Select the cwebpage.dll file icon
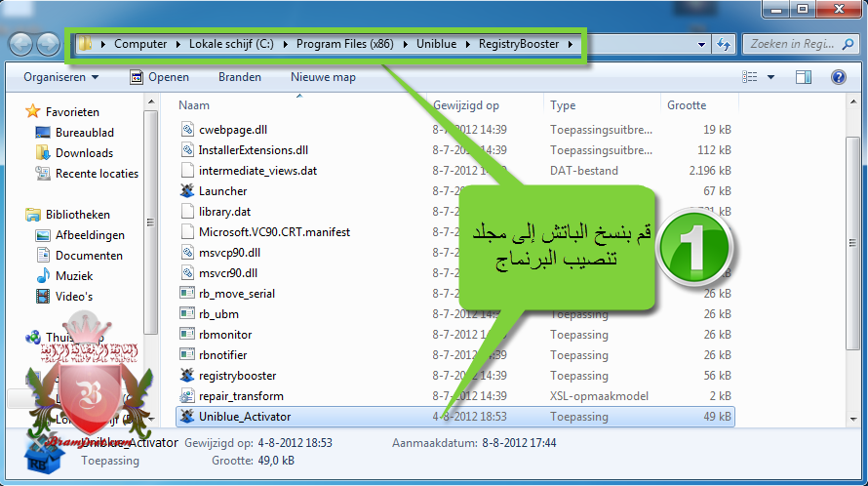Image resolution: width=868 pixels, height=486 pixels. point(187,130)
